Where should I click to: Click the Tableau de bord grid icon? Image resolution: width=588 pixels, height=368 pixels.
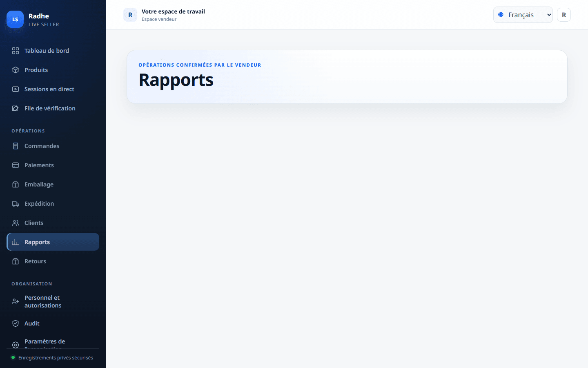click(16, 51)
